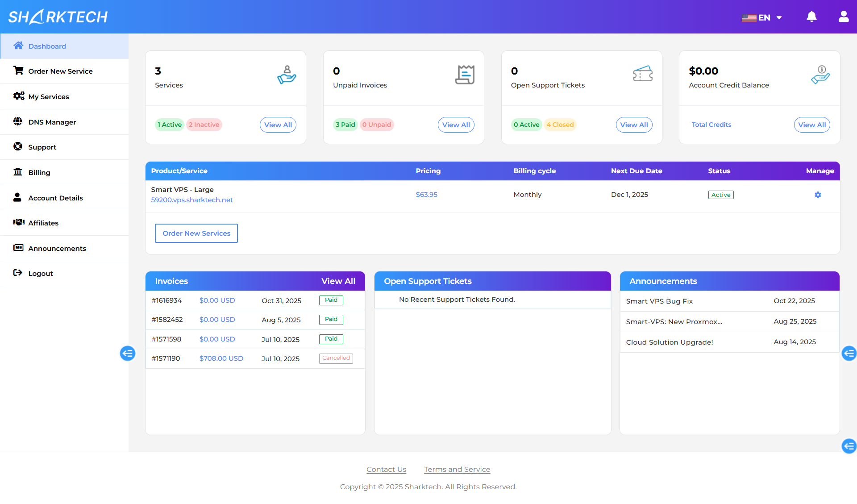The width and height of the screenshot is (857, 504).
Task: Open DNS Manager in the sidebar
Action: tap(64, 122)
